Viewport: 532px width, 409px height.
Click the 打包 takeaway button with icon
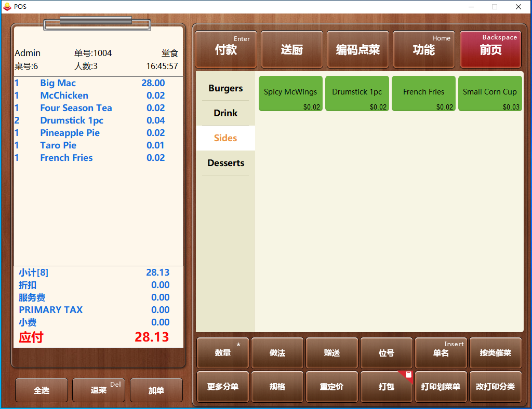click(386, 387)
